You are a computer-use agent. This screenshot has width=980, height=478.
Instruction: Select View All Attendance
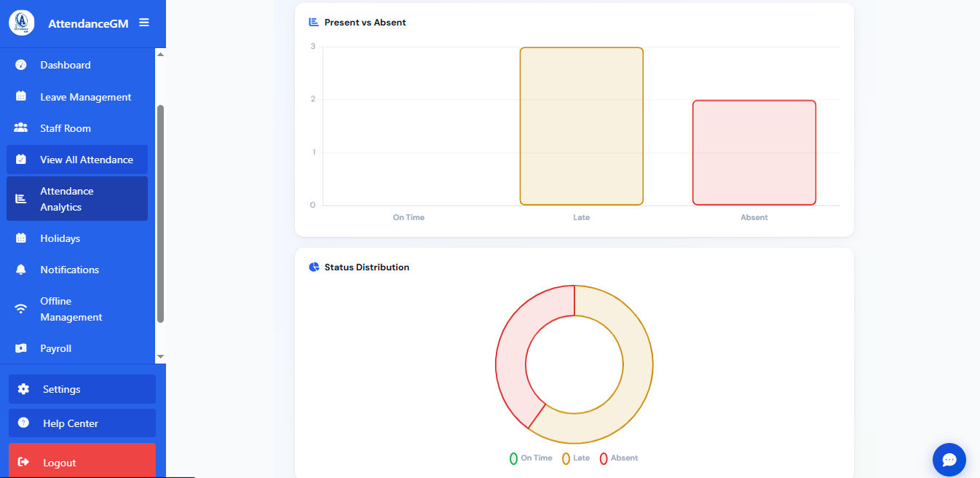tap(77, 159)
